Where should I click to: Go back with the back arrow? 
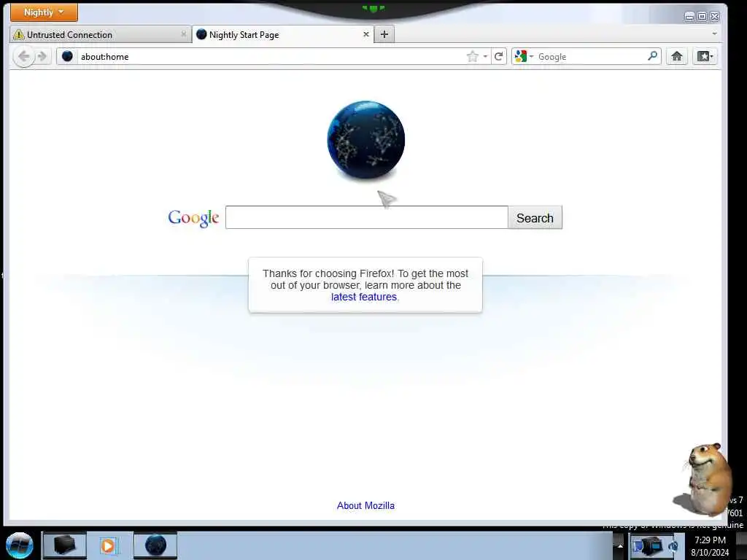pos(24,57)
